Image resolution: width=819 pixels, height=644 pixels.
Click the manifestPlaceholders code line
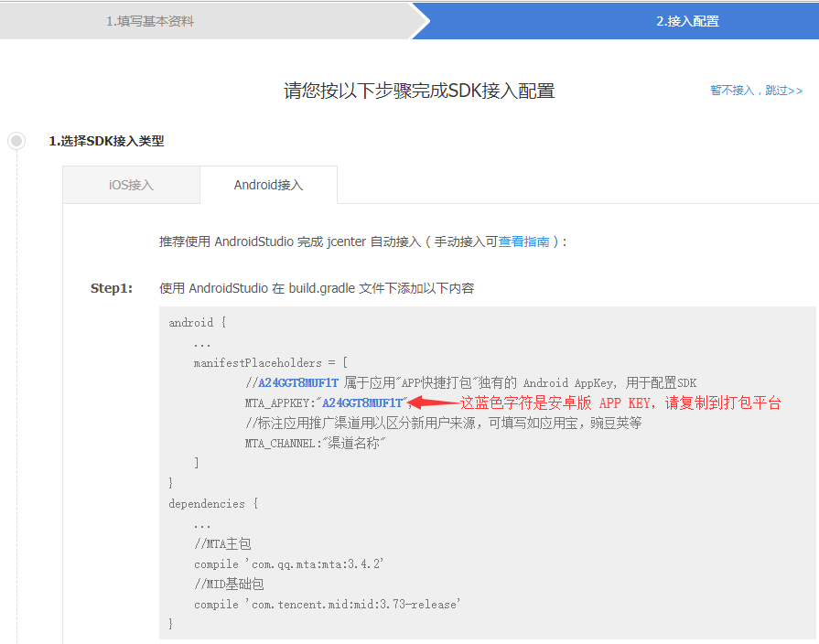coord(271,362)
